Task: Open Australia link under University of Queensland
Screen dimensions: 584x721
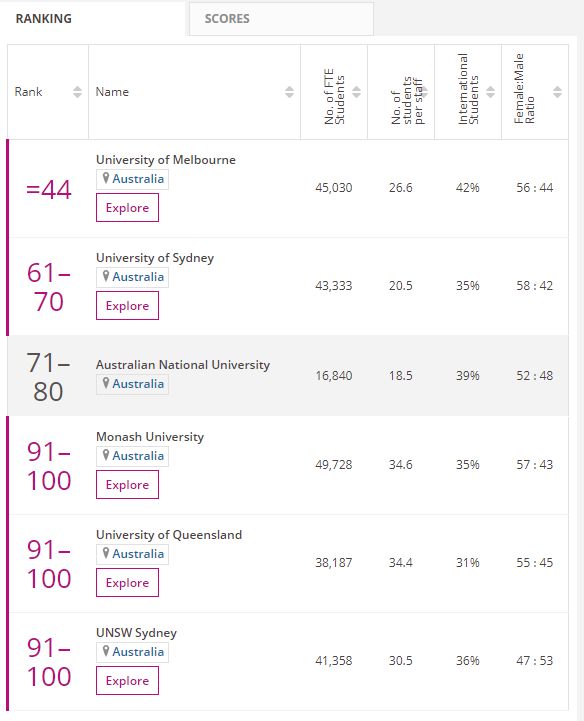Action: 138,554
